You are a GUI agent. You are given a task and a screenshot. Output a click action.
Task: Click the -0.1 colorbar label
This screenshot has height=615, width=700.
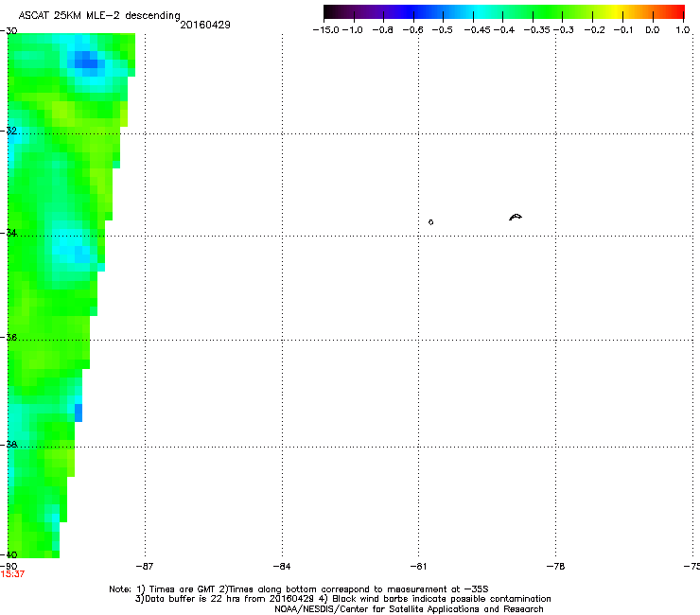point(623,30)
